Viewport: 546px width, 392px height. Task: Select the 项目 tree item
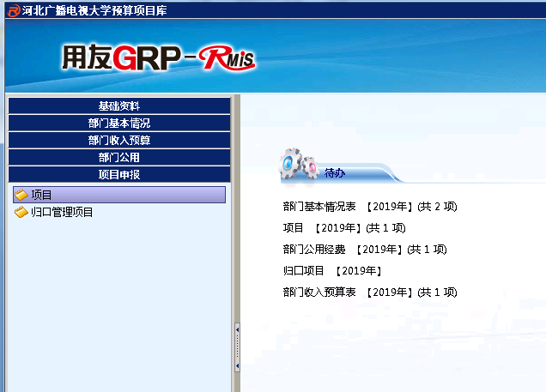click(x=42, y=196)
